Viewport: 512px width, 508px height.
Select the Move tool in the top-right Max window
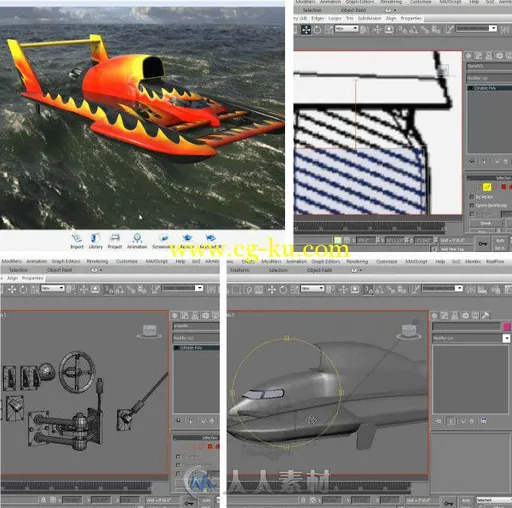306,30
